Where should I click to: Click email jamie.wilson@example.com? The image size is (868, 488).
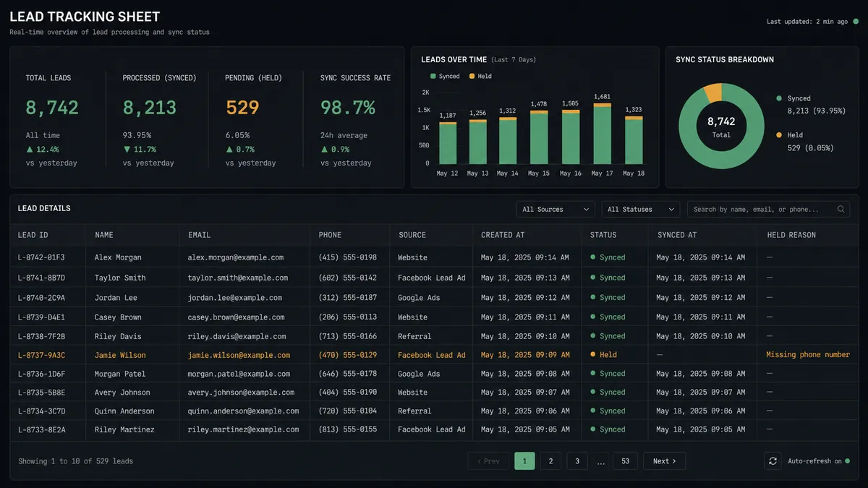[239, 355]
